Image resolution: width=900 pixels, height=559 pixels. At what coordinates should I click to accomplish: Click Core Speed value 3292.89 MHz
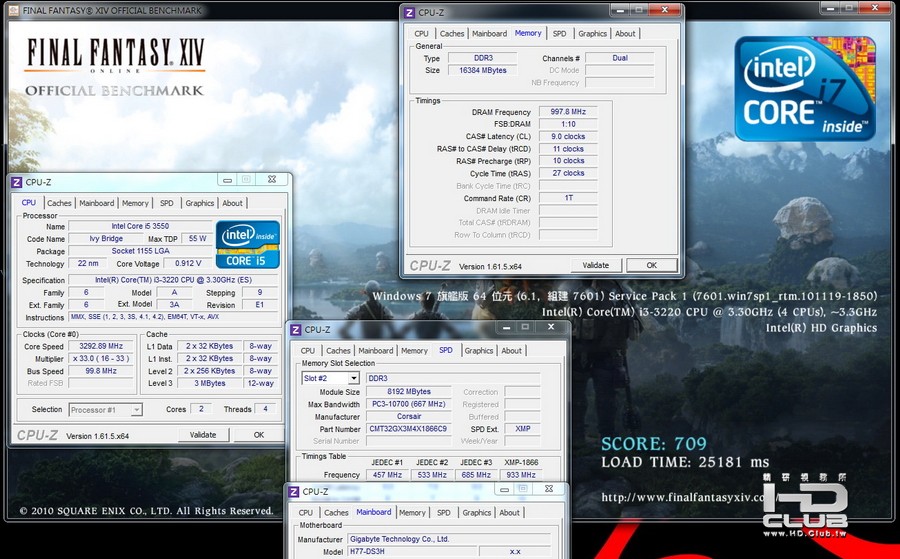click(101, 346)
